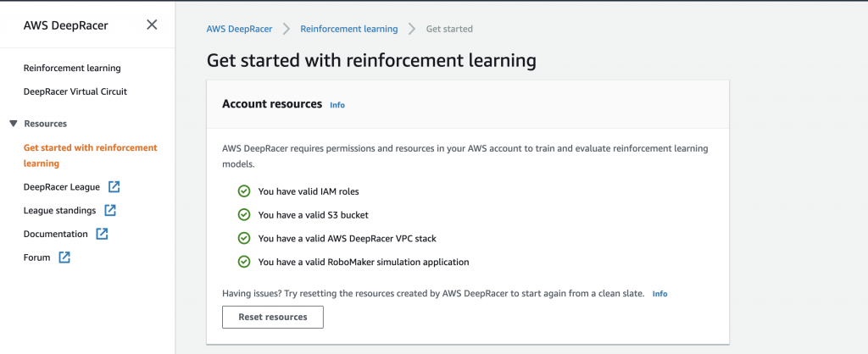
Task: Go to Reinforcement learning breadcrumb
Action: point(348,29)
